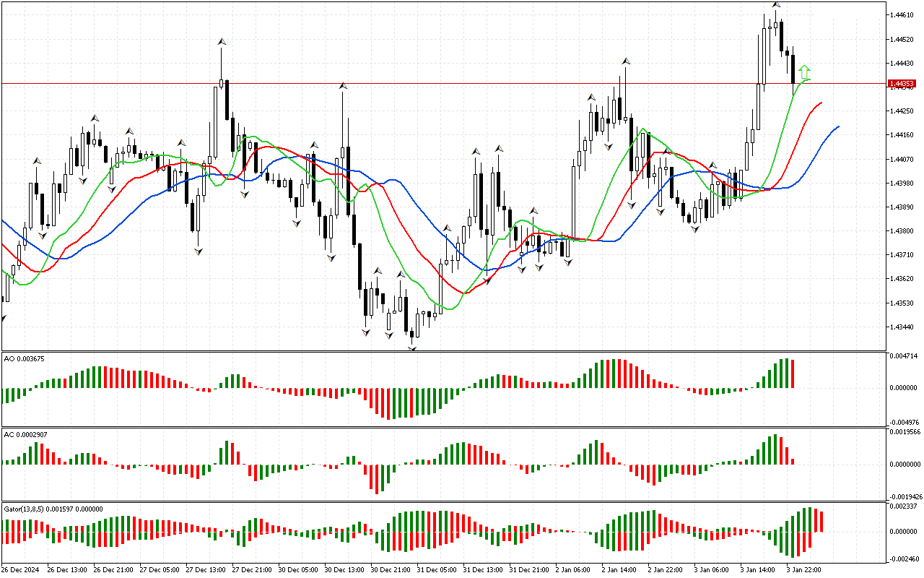Click the 31 Dec 05:00 time label
Screen dimensions: 924x578
coord(436,570)
